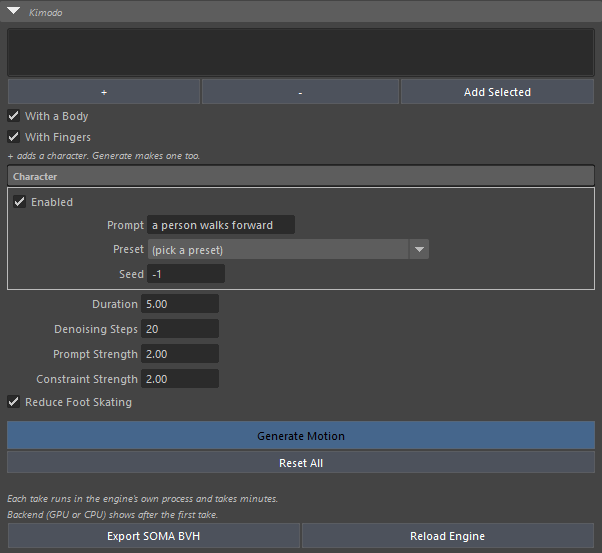The width and height of the screenshot is (602, 553).
Task: Toggle the With Fingers checkbox
Action: [x=14, y=137]
